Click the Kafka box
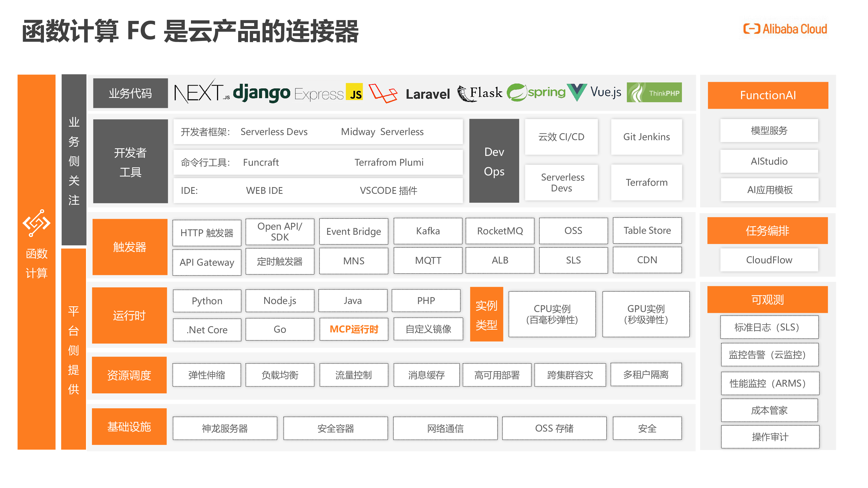 (x=428, y=231)
